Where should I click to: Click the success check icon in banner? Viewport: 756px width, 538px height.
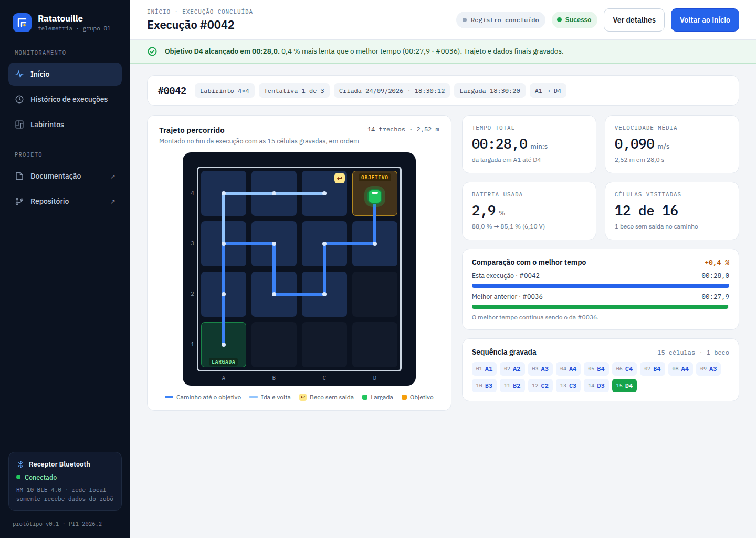click(152, 51)
